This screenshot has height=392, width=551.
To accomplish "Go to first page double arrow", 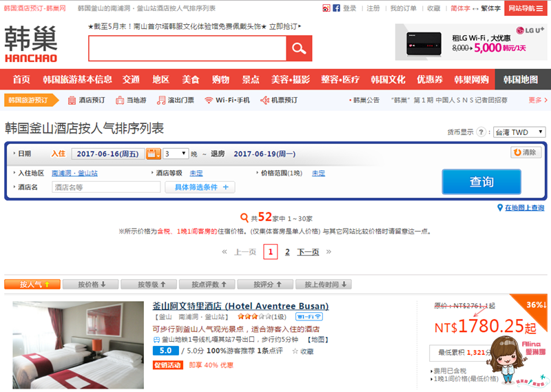I will [225, 251].
